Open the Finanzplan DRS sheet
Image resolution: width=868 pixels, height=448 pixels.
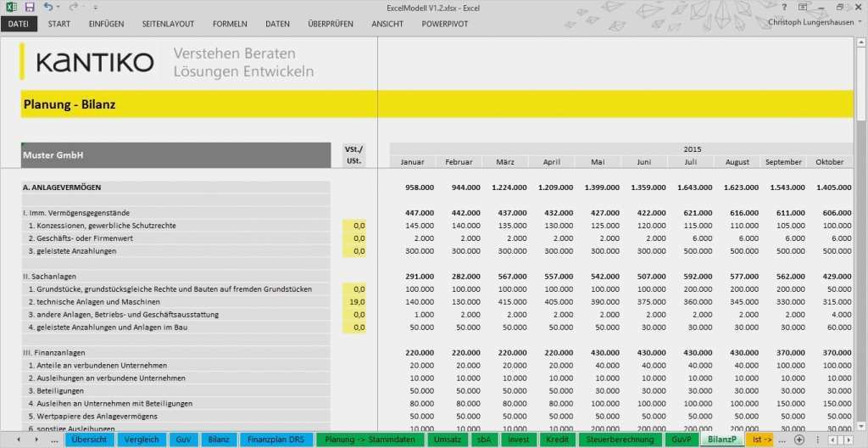(x=276, y=440)
